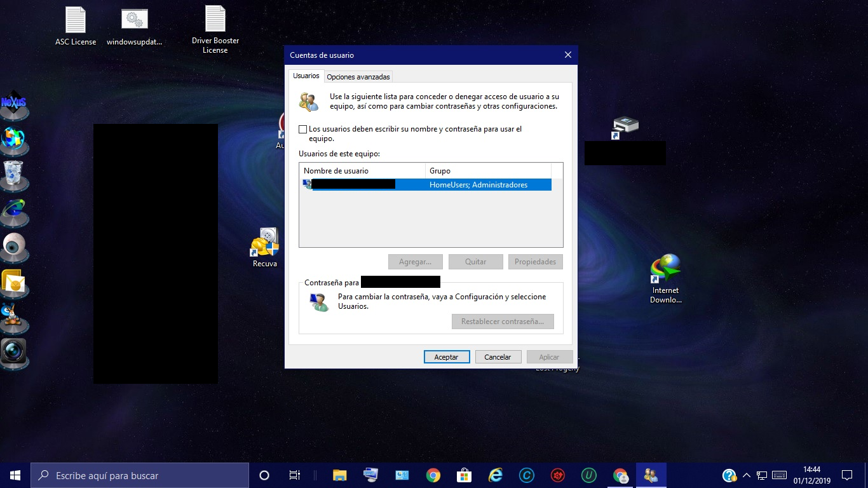Image resolution: width=868 pixels, height=488 pixels.
Task: Open Task View on the taskbar
Action: pyautogui.click(x=295, y=475)
